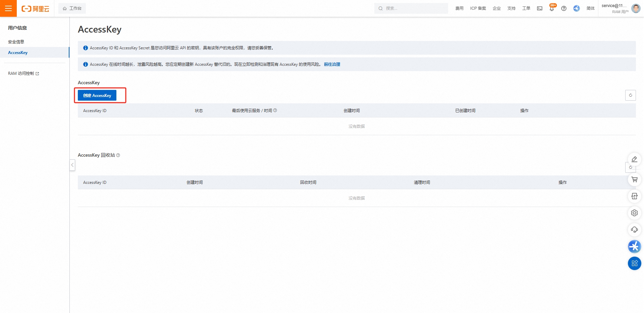Image resolution: width=644 pixels, height=313 pixels.
Task: Click the 创建 AccessKey button
Action: point(97,95)
